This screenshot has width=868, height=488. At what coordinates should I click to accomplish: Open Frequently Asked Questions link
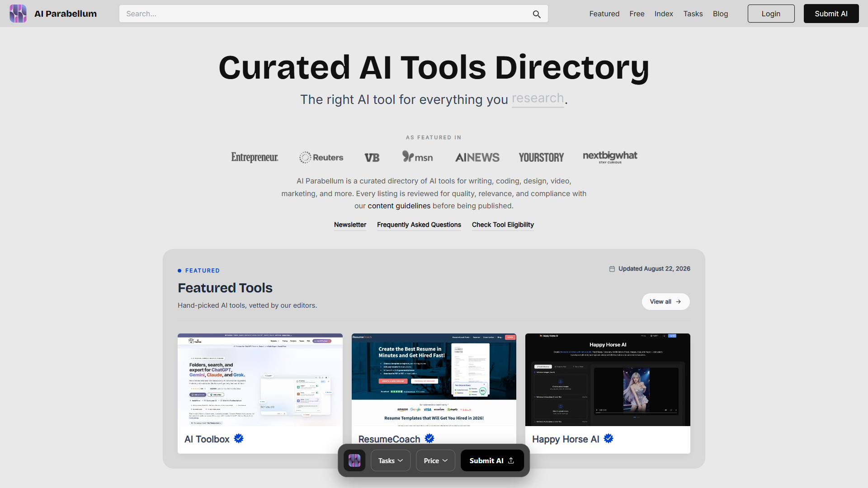(x=419, y=225)
